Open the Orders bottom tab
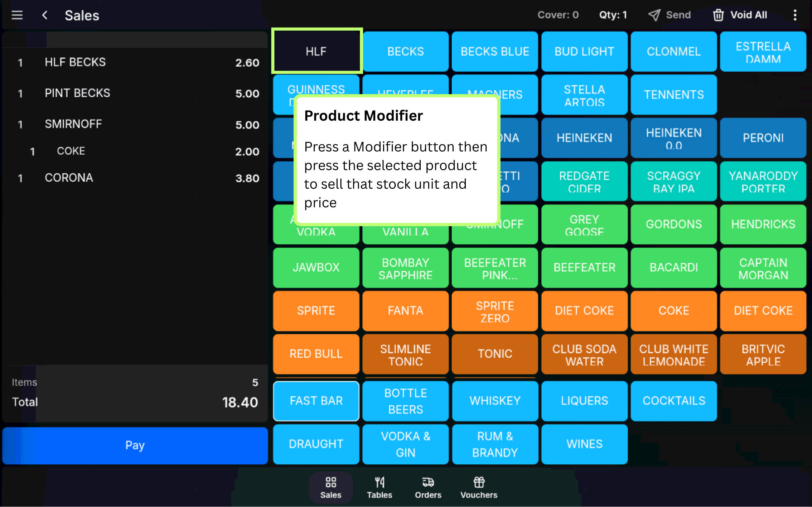This screenshot has width=812, height=507. tap(428, 487)
